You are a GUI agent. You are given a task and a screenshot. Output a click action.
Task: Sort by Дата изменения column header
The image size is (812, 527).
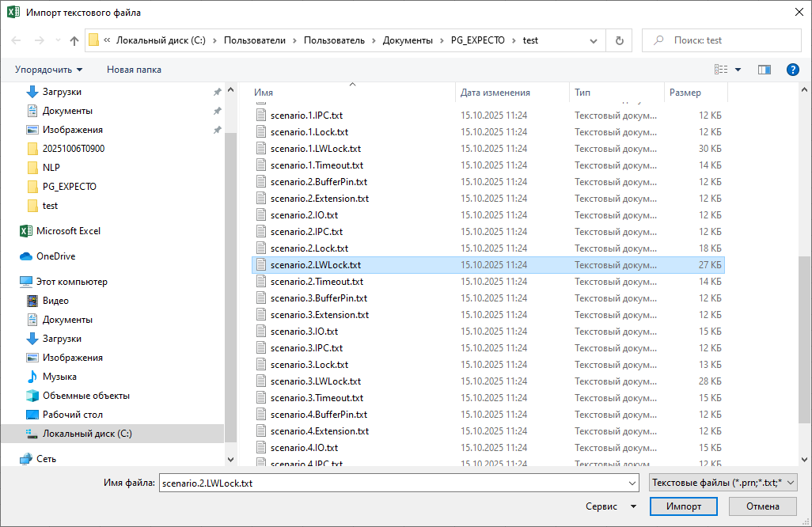click(495, 93)
